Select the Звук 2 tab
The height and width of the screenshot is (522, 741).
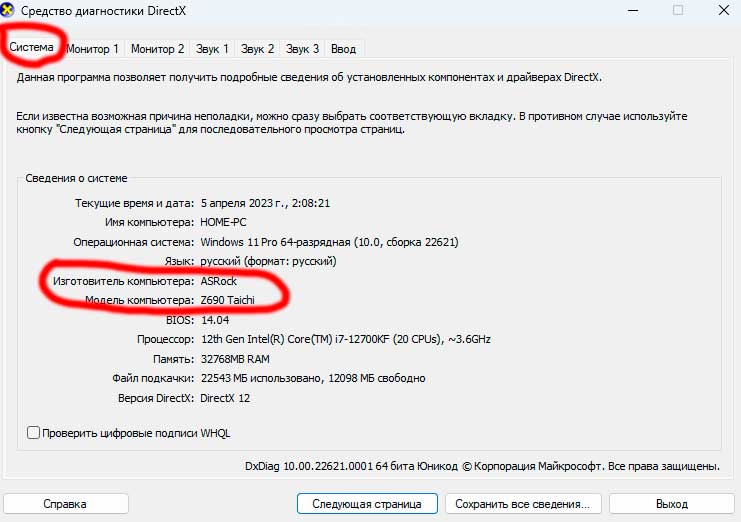pyautogui.click(x=257, y=48)
